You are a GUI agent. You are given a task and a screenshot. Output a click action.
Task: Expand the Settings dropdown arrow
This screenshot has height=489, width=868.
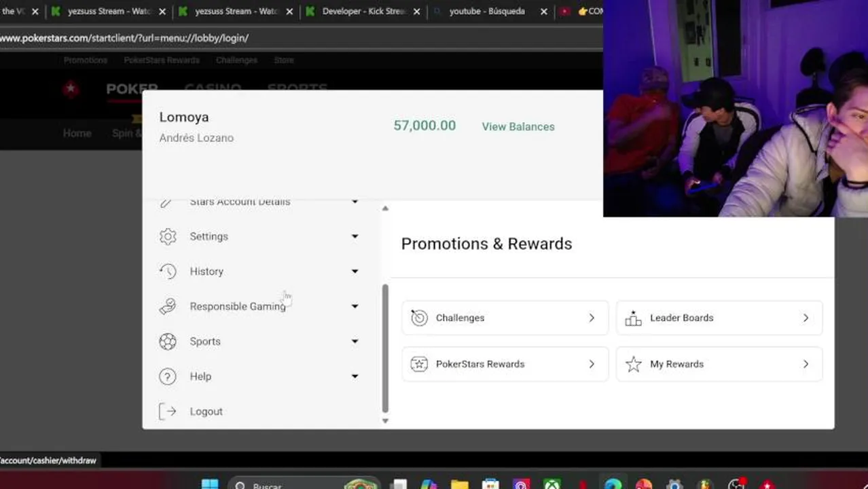[x=355, y=236]
